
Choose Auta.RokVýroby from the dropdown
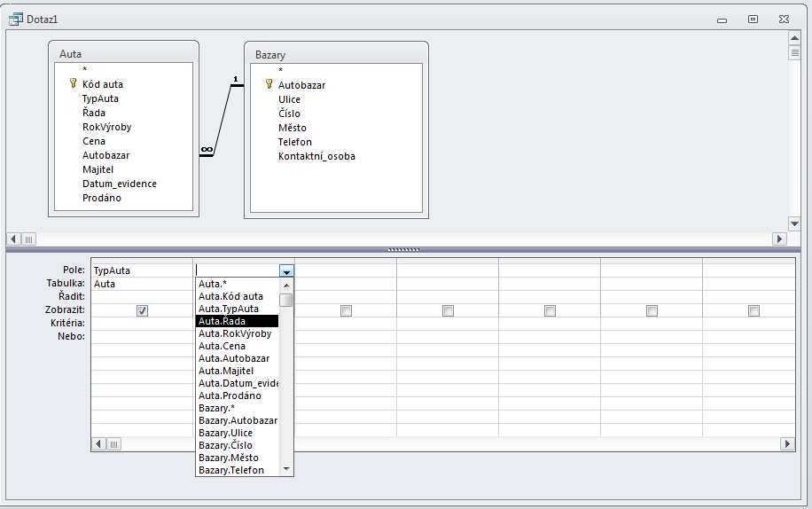[238, 333]
